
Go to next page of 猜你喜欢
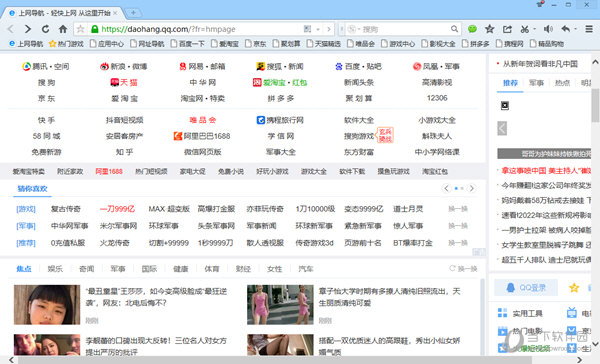coord(472,188)
